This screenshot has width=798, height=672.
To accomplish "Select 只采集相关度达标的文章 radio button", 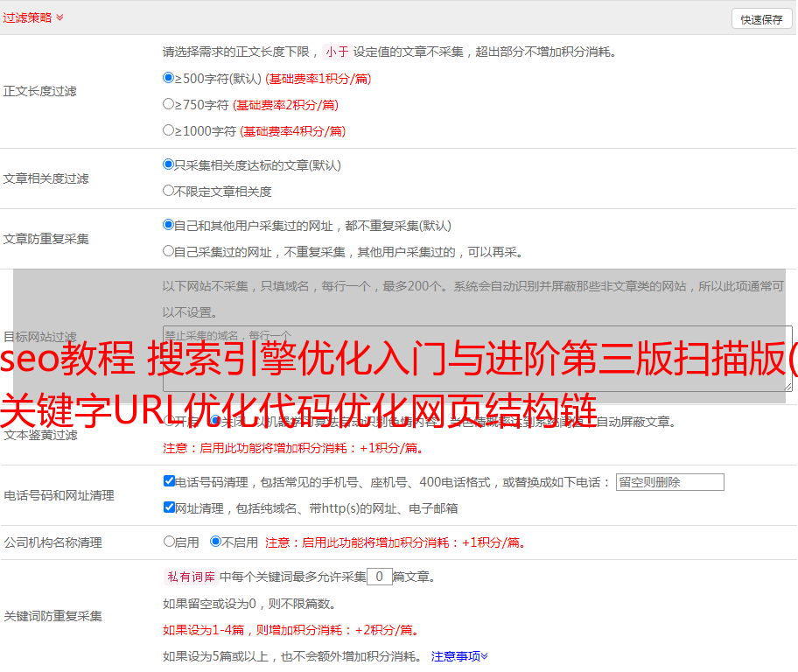I will tap(169, 164).
